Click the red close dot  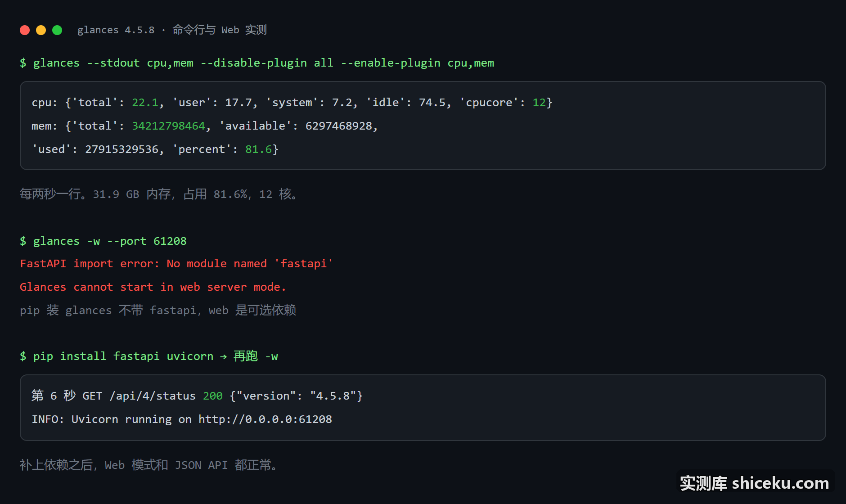tap(25, 30)
